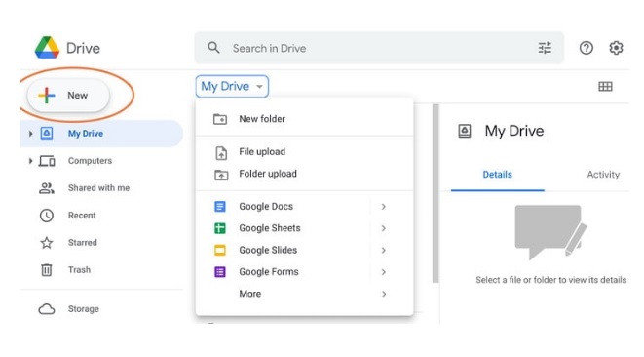Open the More menu entry

point(304,294)
